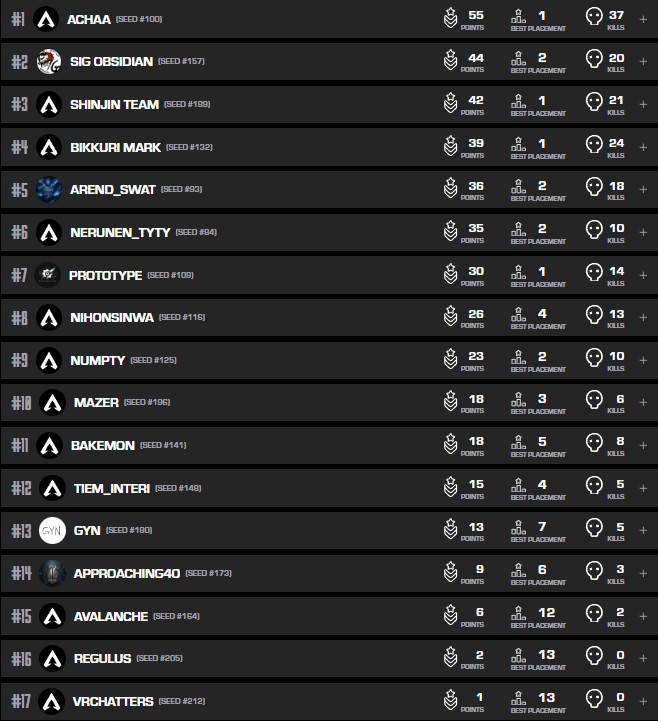Click the BIKKURI MARK points medal icon
This screenshot has width=658, height=721.
451,147
